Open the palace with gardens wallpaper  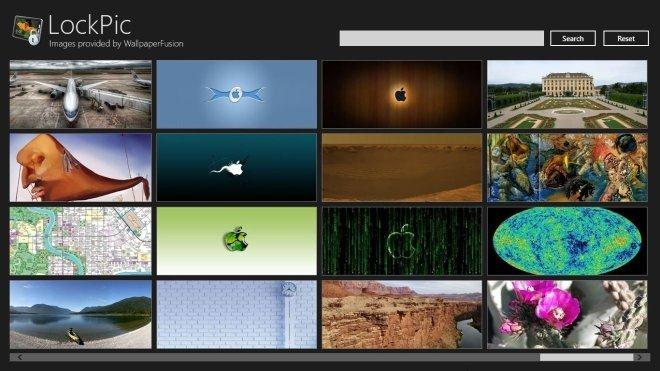point(567,94)
